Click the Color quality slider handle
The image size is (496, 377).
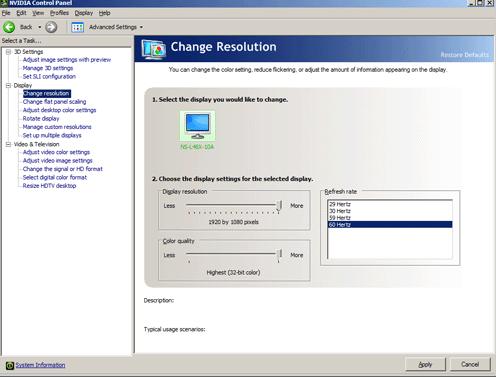pos(279,255)
